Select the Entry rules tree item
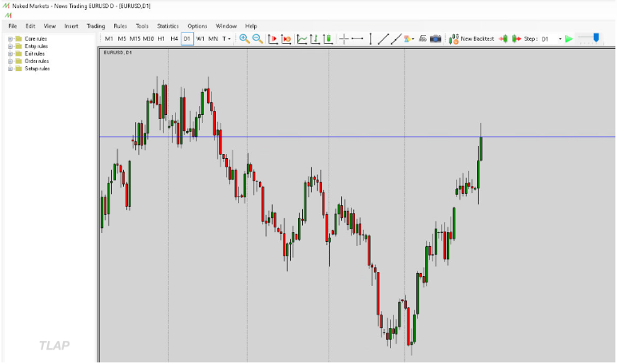 [36, 46]
